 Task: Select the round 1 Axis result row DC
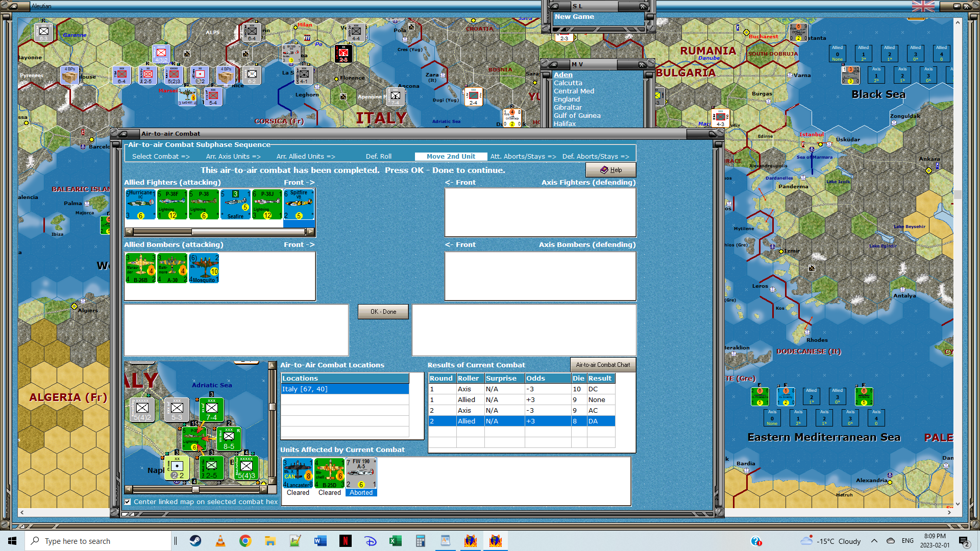522,389
